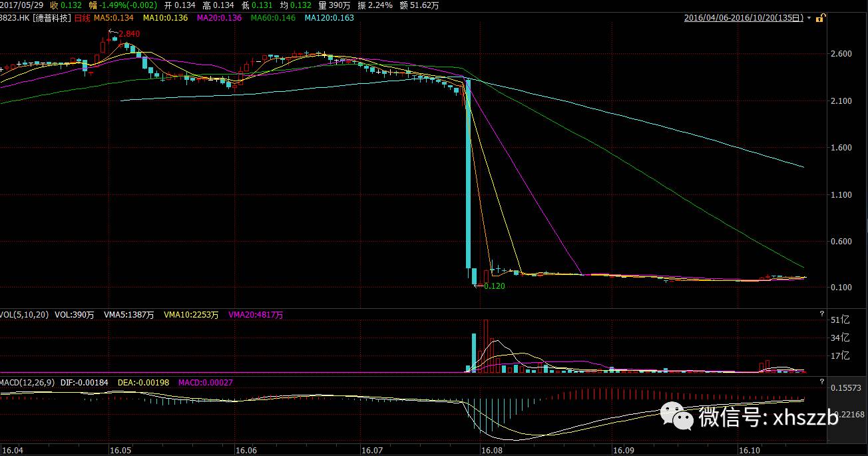Click the 2017/05/29 date in header
This screenshot has height=456, width=868.
tap(22, 5)
